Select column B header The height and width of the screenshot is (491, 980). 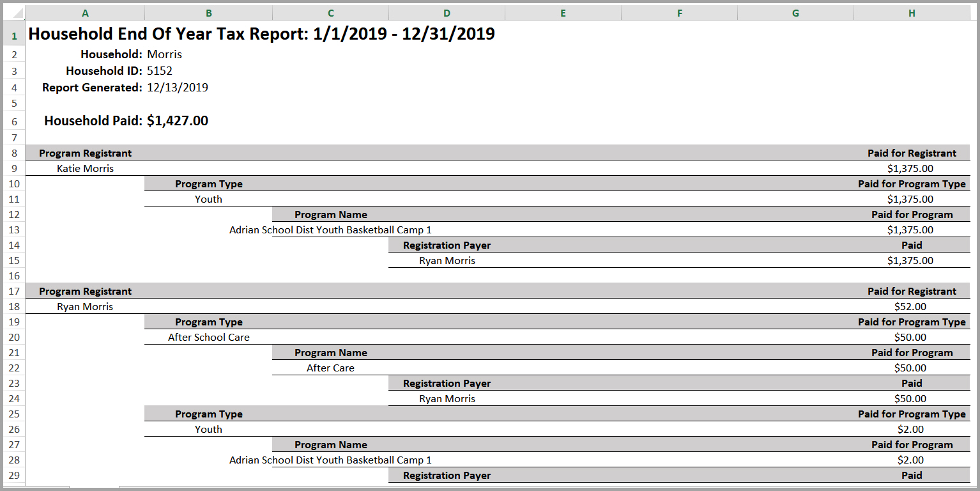(208, 13)
